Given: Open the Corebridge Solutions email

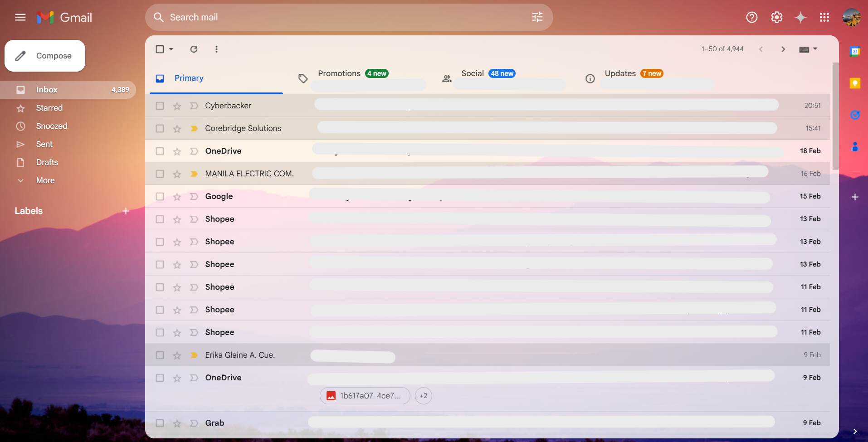Looking at the screenshot, I should pyautogui.click(x=488, y=128).
